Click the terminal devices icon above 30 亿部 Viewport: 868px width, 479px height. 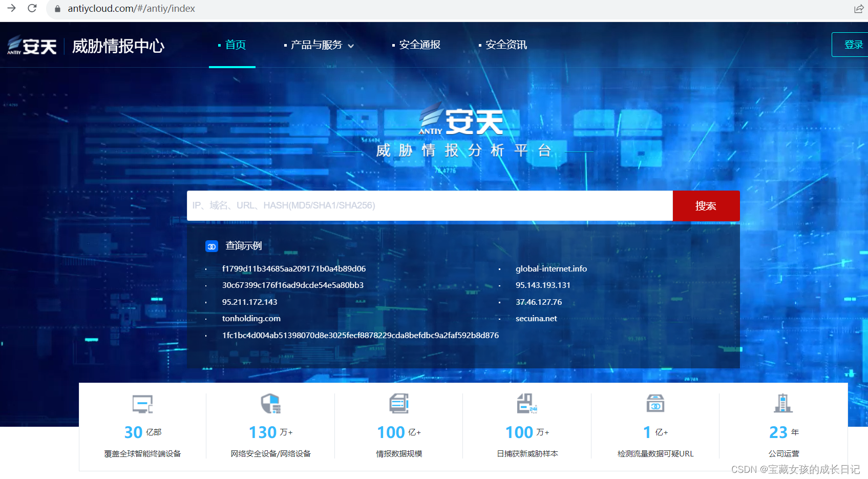142,404
